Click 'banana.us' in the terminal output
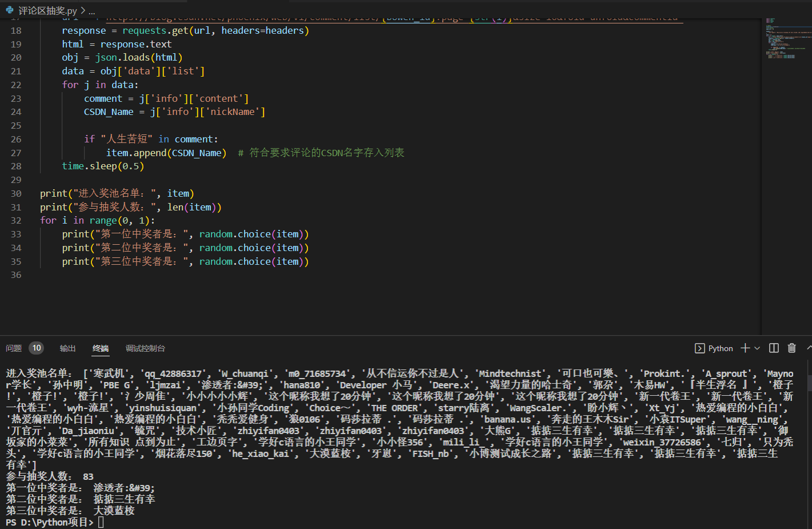812x529 pixels. 507,419
